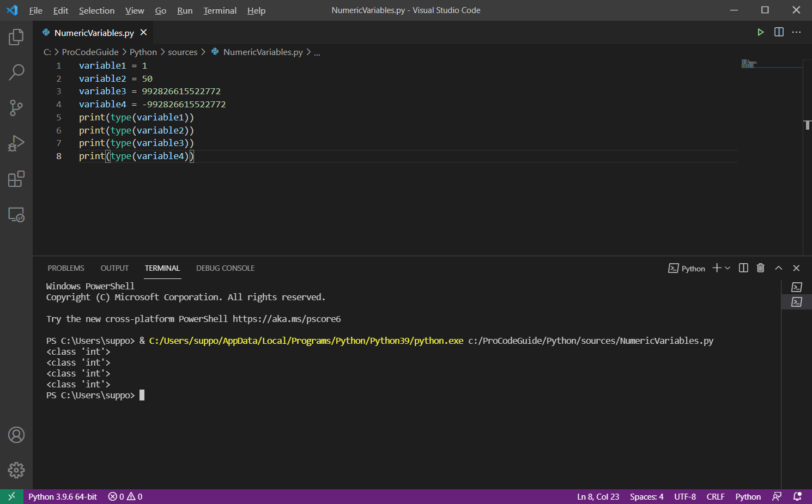The height and width of the screenshot is (504, 812).
Task: Open the Extensions view
Action: 16,179
